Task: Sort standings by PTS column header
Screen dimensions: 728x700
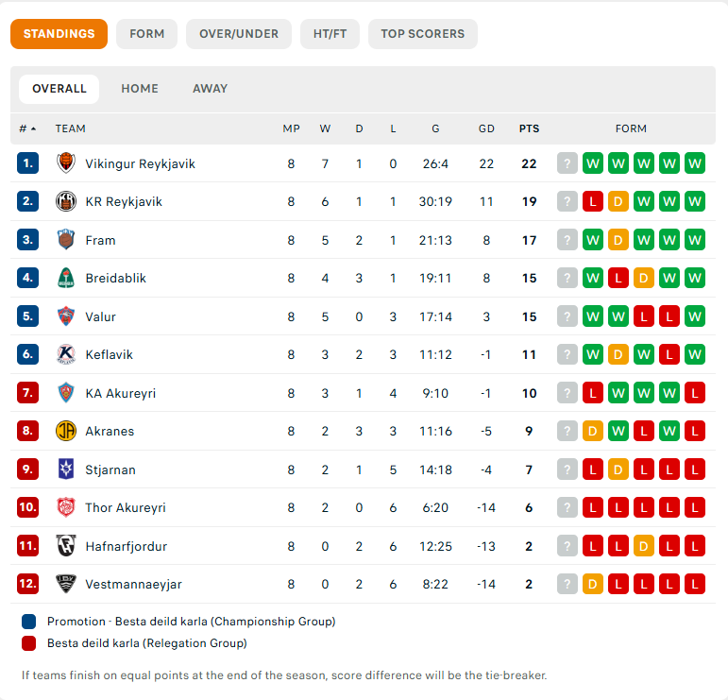Action: click(x=529, y=128)
